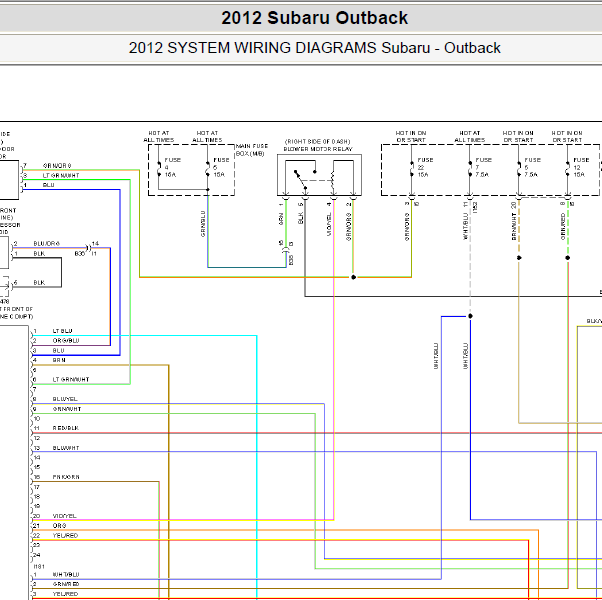Viewport: 602px width, 600px height.
Task: Click the VIO/YEL pin 20 wire label
Action: [64, 516]
